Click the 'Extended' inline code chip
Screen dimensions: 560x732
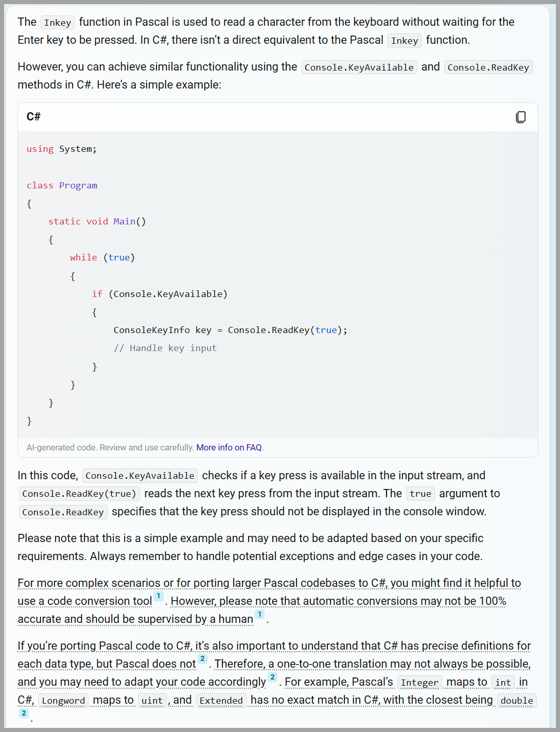pyautogui.click(x=221, y=701)
